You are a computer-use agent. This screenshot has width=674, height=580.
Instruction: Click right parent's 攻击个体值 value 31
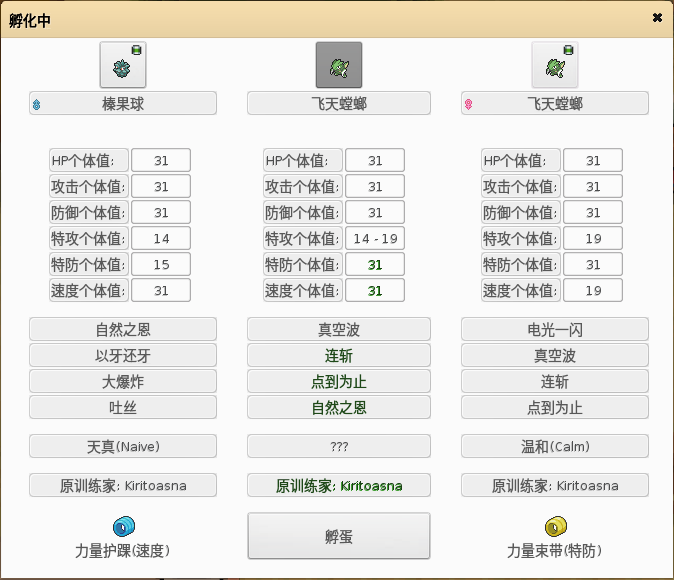(593, 186)
